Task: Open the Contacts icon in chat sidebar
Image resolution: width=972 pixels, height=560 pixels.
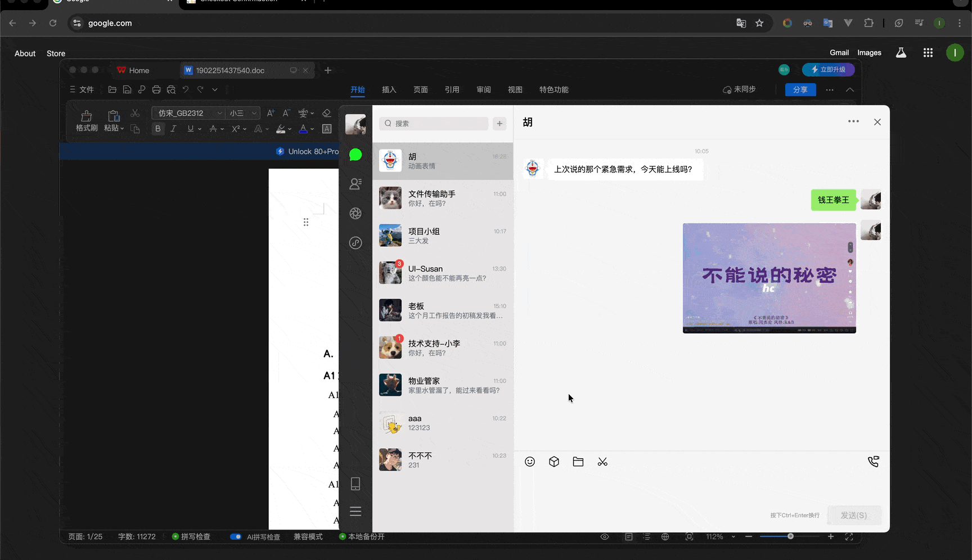Action: [x=355, y=184]
